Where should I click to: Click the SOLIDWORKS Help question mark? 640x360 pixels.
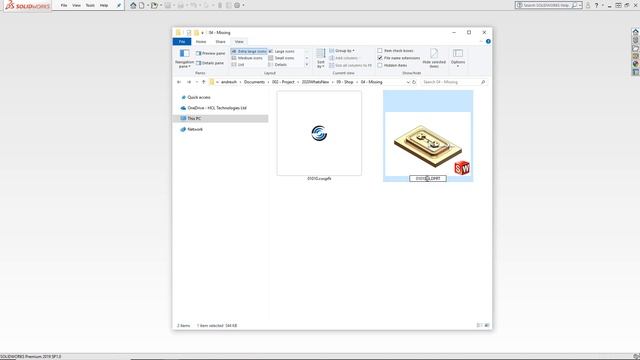click(596, 5)
